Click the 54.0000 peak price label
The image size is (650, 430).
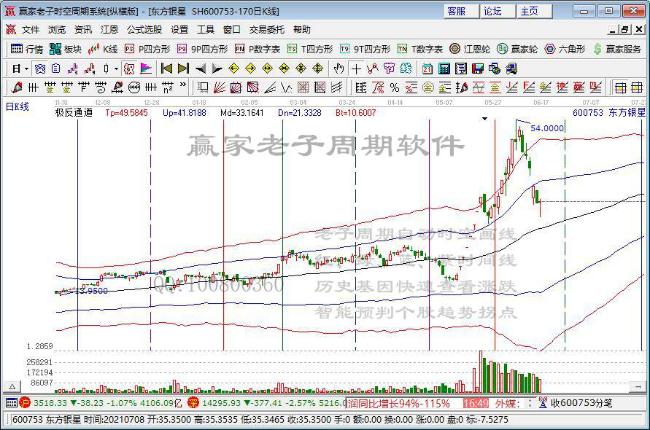[547, 128]
